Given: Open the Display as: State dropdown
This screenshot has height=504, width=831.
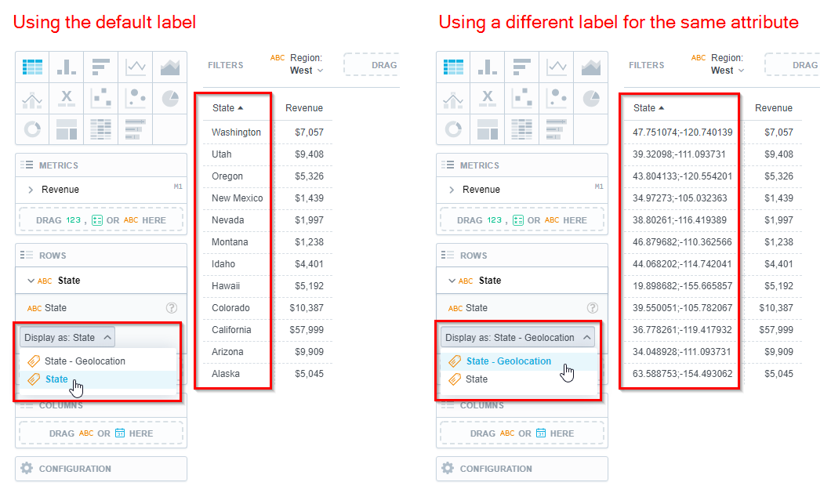Looking at the screenshot, I should [x=67, y=337].
